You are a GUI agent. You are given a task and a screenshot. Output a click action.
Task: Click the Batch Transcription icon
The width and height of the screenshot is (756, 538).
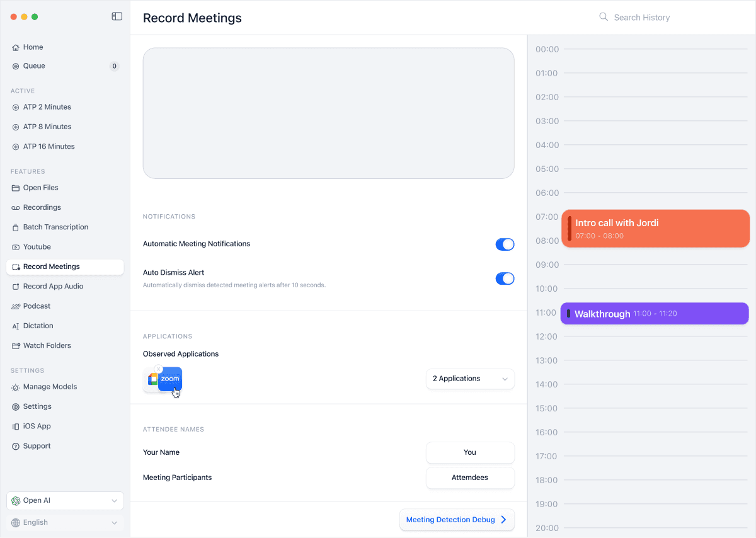pyautogui.click(x=16, y=227)
